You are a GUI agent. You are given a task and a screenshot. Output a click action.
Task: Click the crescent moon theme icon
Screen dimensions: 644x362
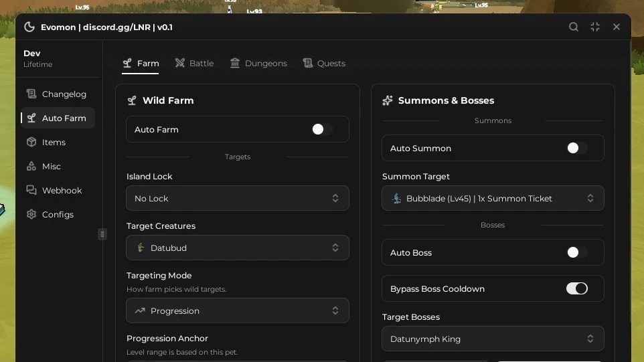point(29,27)
